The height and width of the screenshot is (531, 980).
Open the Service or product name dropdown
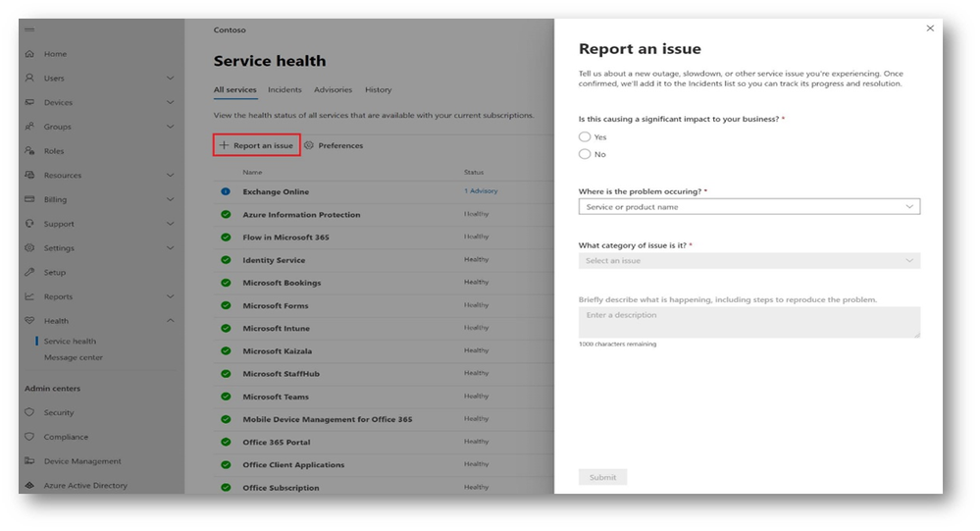point(748,206)
